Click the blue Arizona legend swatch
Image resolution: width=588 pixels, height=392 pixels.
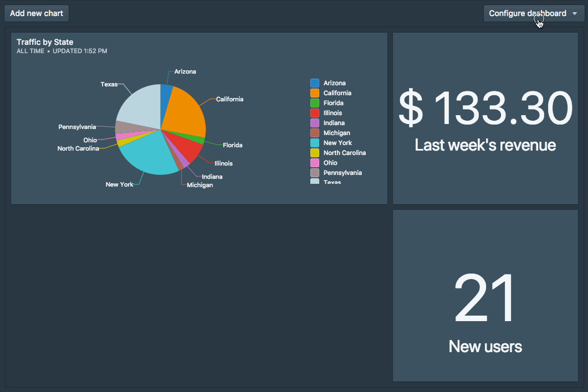[x=315, y=83]
